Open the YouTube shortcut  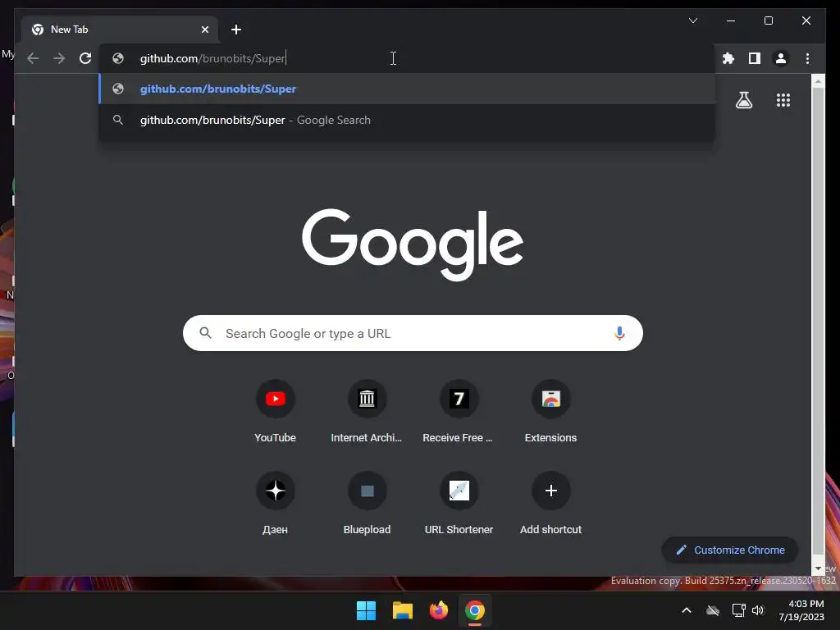click(x=276, y=412)
